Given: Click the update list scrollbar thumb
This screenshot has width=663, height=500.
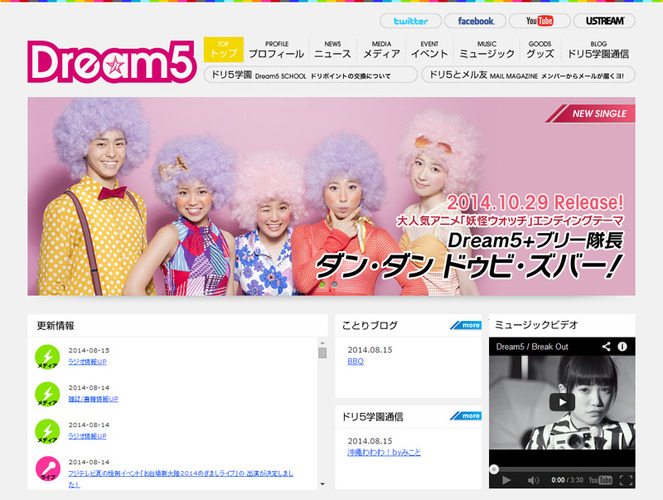Looking at the screenshot, I should [323, 353].
